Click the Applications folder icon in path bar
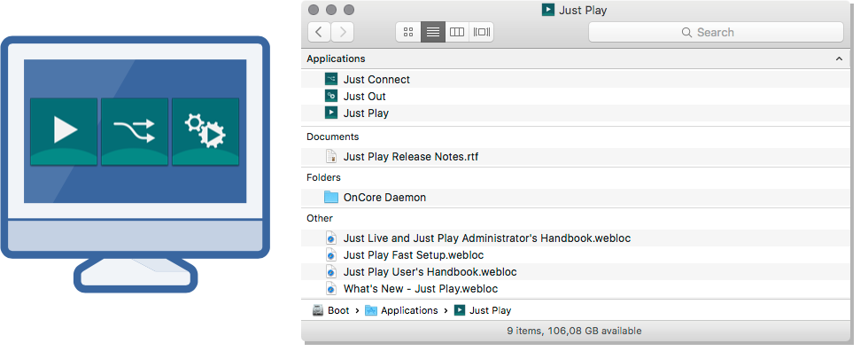Viewport: 868px width, 359px height. [371, 310]
